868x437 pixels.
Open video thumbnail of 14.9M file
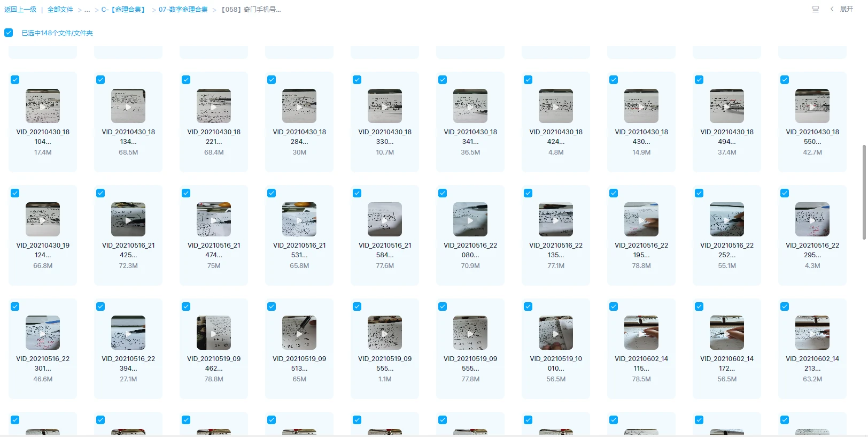tap(641, 106)
